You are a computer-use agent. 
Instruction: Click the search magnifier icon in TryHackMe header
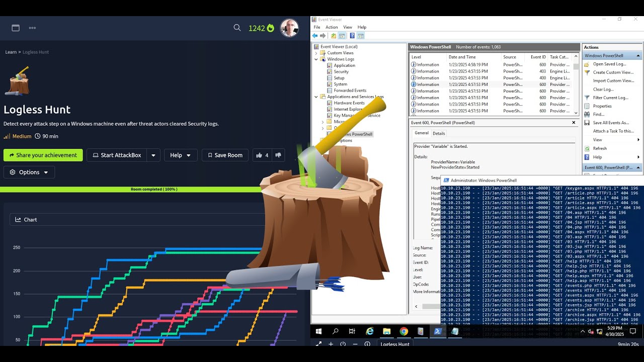(x=237, y=28)
